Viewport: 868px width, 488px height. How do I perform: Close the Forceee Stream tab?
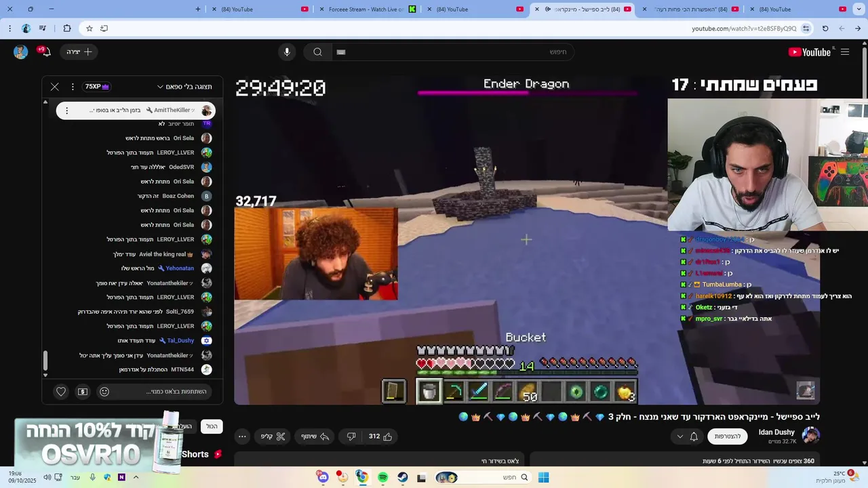(x=321, y=9)
